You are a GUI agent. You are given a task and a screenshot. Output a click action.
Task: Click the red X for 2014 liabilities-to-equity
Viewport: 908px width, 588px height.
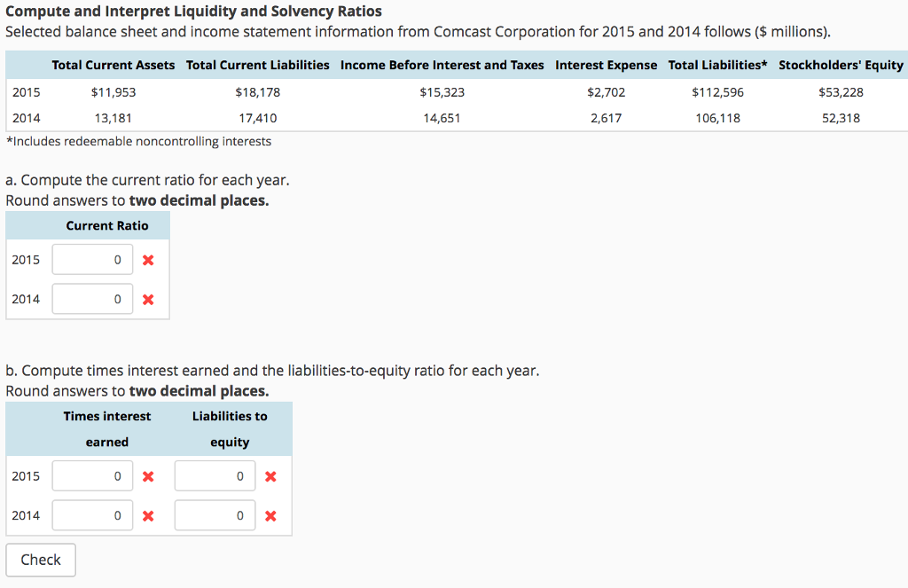click(270, 515)
